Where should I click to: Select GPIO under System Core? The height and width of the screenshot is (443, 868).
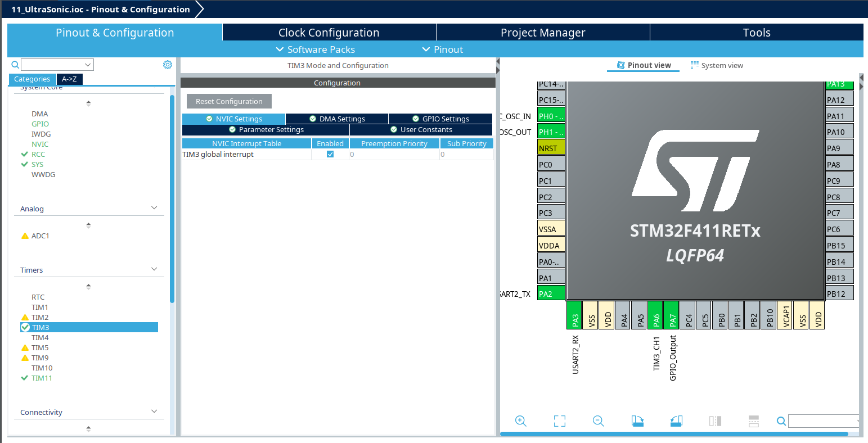click(x=40, y=124)
